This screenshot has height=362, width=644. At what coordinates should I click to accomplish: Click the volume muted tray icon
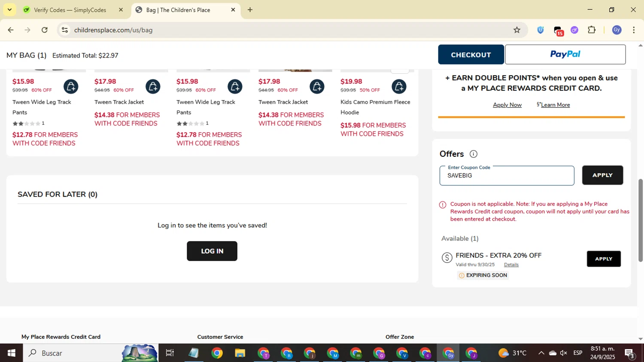pos(564,353)
